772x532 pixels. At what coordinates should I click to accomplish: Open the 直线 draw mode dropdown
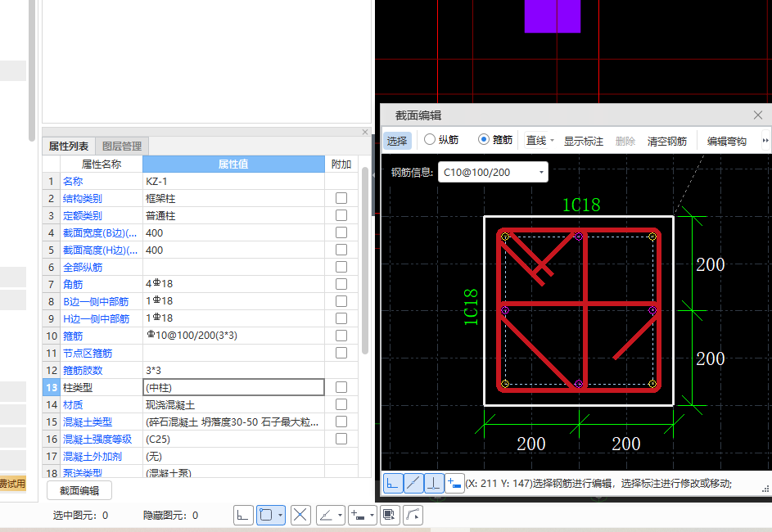coord(552,141)
